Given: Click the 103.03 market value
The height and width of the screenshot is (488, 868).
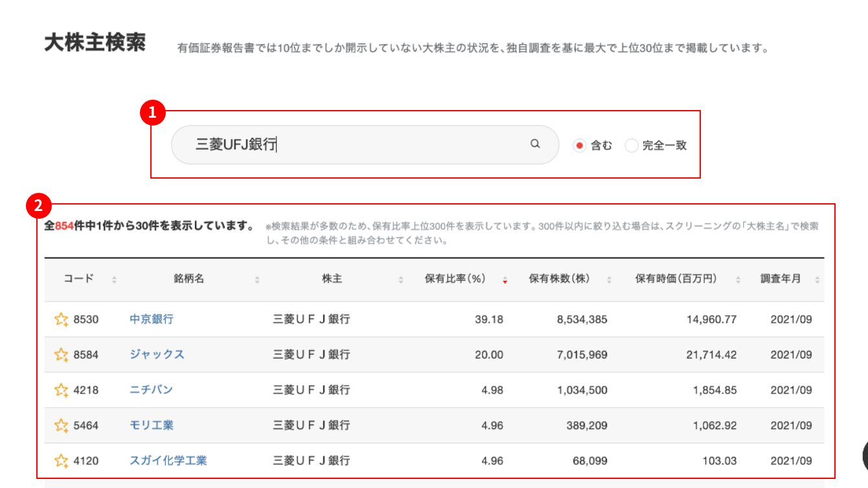Looking at the screenshot, I should coord(721,461).
